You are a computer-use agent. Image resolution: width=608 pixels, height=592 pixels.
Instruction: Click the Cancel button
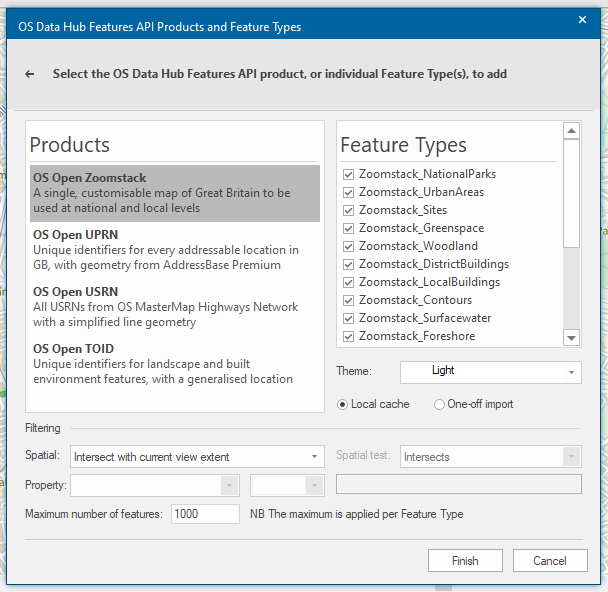(549, 561)
